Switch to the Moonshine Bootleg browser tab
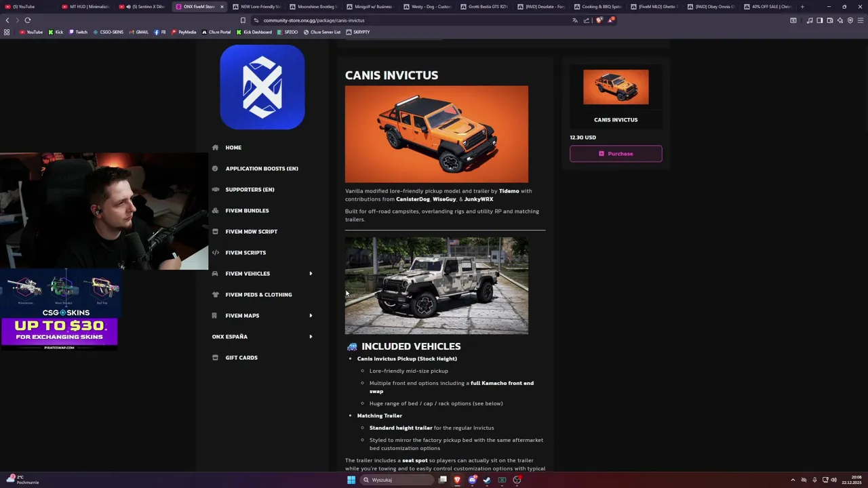This screenshot has width=868, height=488. point(313,7)
